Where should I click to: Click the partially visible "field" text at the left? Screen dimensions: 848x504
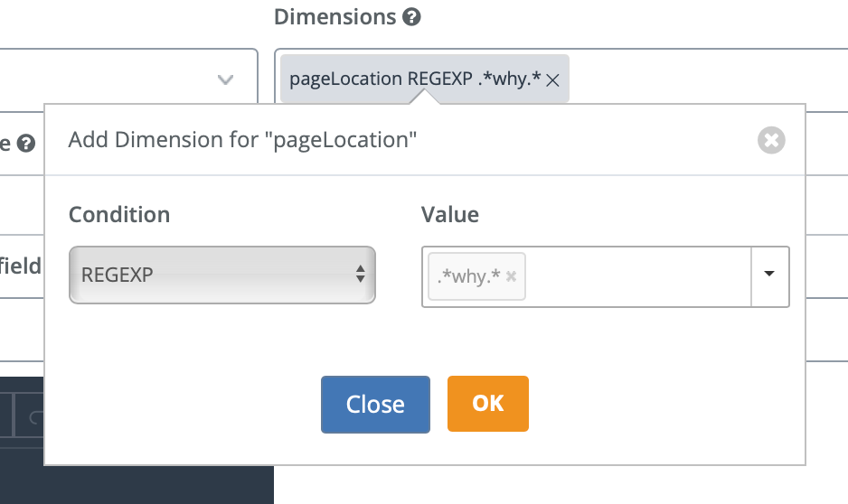tap(21, 266)
